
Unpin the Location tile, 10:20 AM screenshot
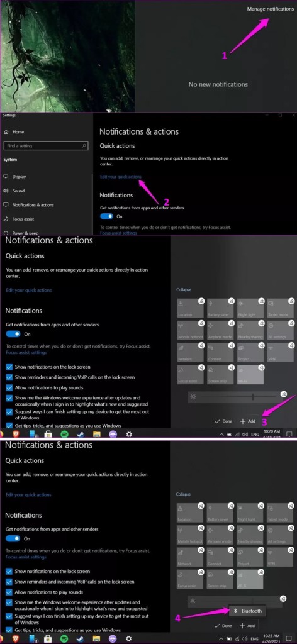pyautogui.click(x=201, y=301)
